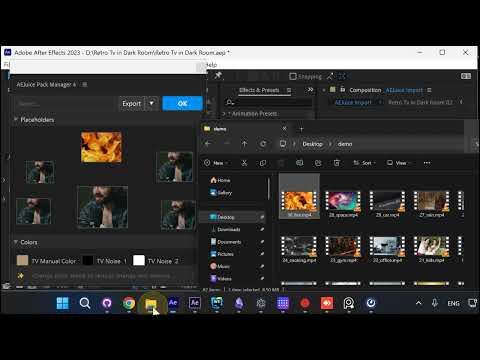Screen dimensions: 480x360
Task: Expand the Animation Presets folder
Action: (224, 114)
